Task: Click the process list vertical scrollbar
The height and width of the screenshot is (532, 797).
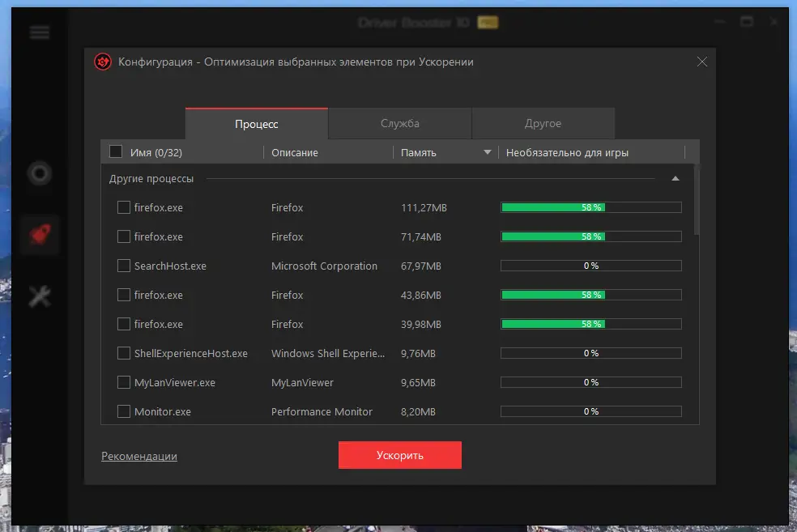Action: [x=697, y=199]
